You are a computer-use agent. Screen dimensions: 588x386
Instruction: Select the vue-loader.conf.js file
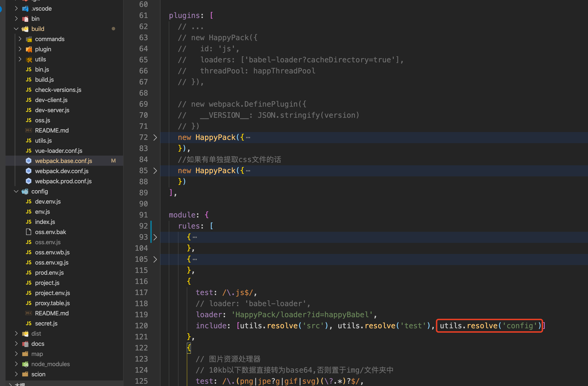pos(59,151)
